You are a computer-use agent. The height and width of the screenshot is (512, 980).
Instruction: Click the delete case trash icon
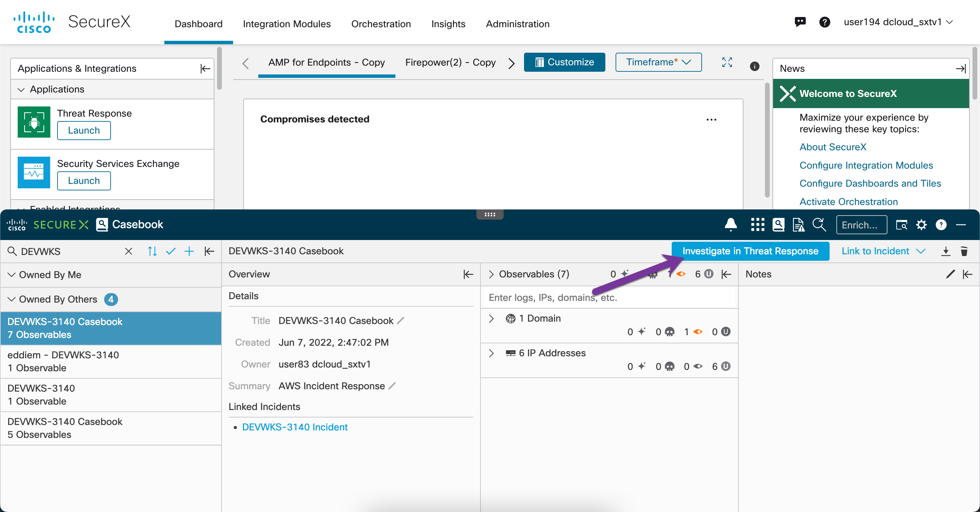tap(965, 251)
